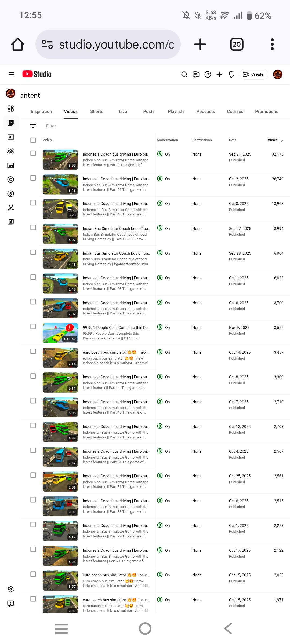
Task: Open the Earn dollar icon in sidebar
Action: click(11, 194)
